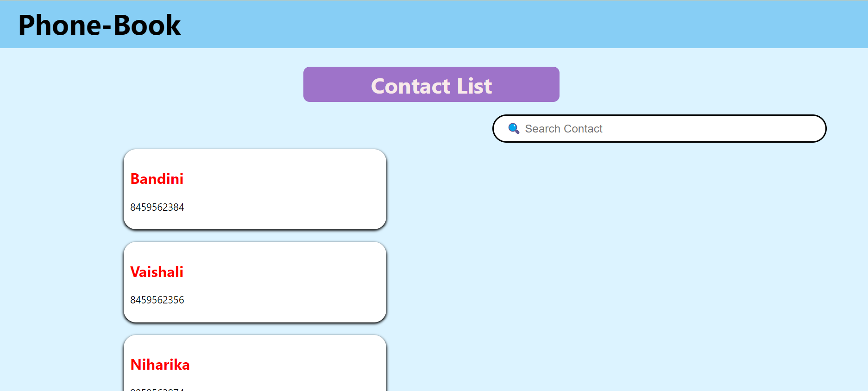The height and width of the screenshot is (391, 868).
Task: Click the Search Contact placeholder text
Action: 563,129
